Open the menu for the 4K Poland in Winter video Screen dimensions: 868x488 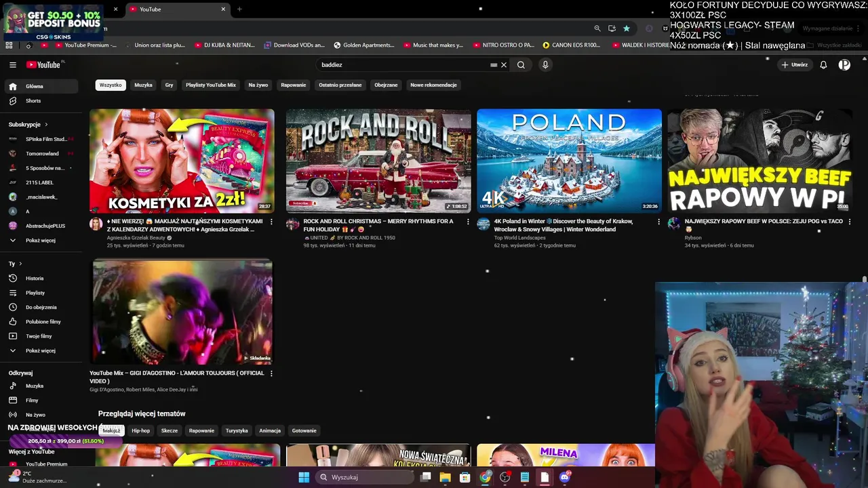coord(658,222)
